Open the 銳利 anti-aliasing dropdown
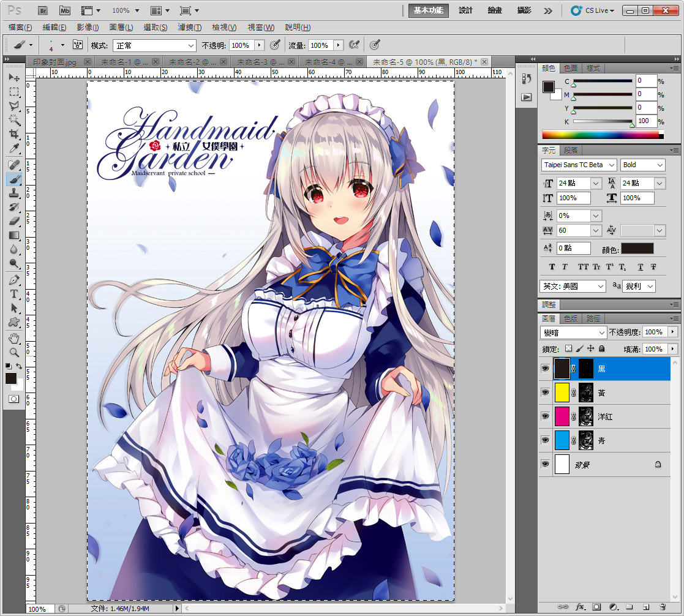 [x=639, y=286]
